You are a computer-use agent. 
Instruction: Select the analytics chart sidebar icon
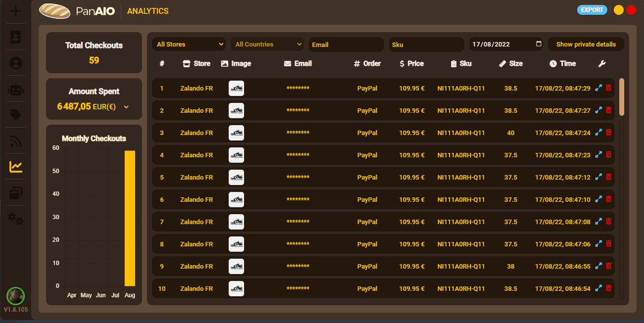tap(16, 167)
